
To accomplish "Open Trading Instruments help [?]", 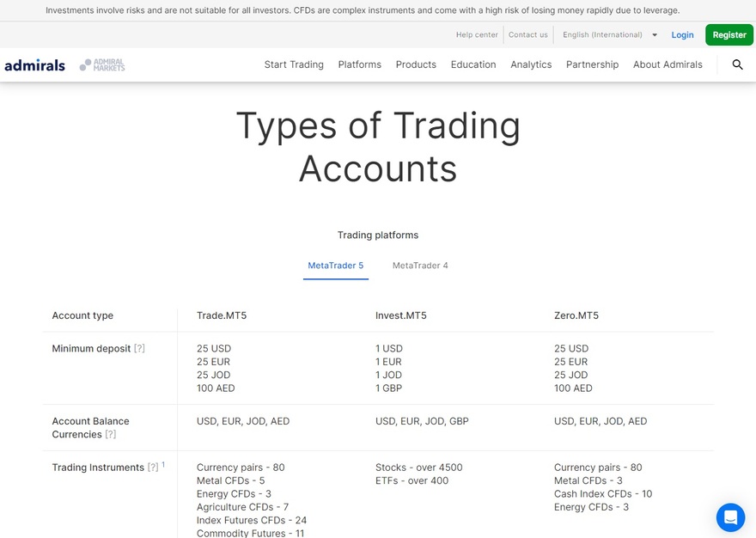I will tap(153, 467).
